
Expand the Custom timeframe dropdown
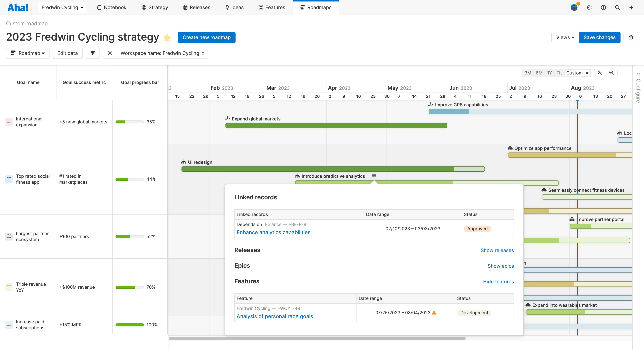click(577, 73)
